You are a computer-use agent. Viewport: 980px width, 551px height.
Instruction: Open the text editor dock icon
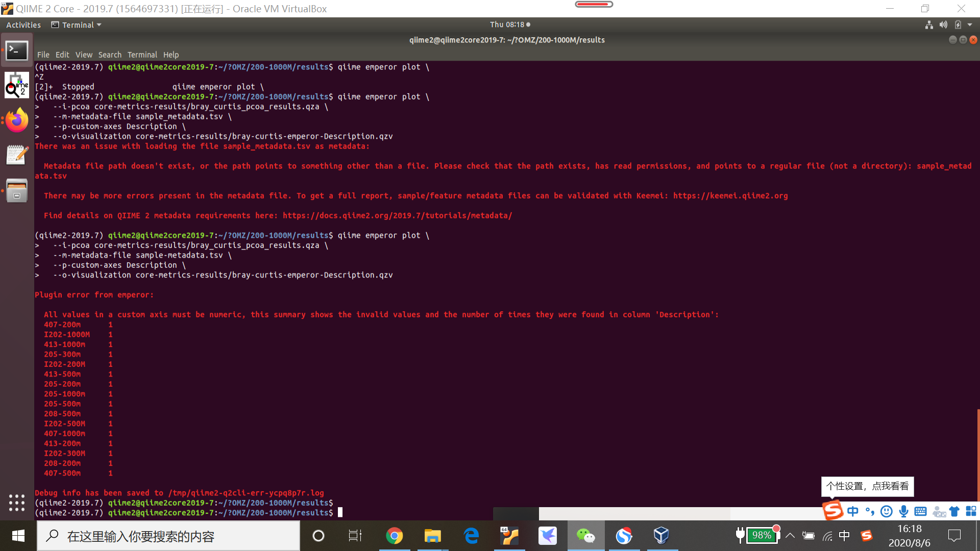point(17,155)
